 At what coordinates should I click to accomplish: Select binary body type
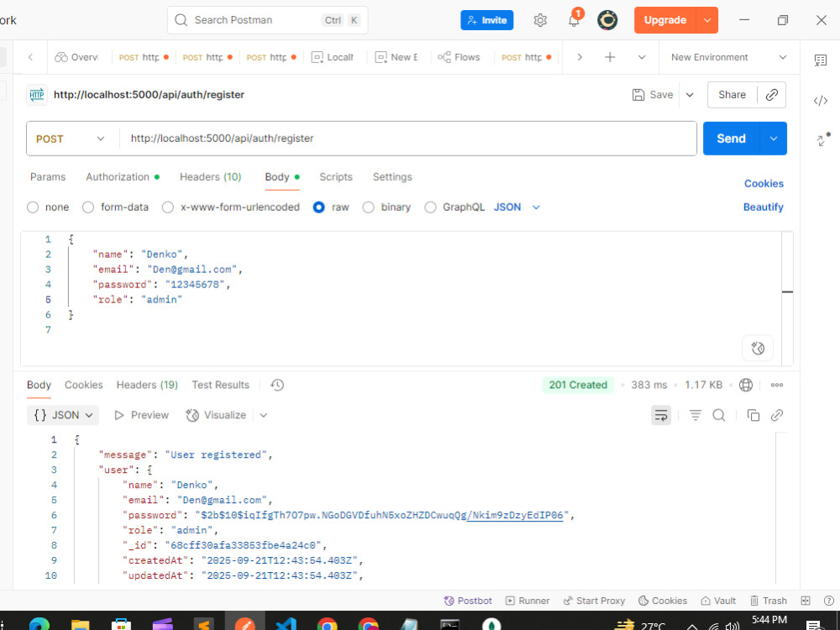pos(368,207)
